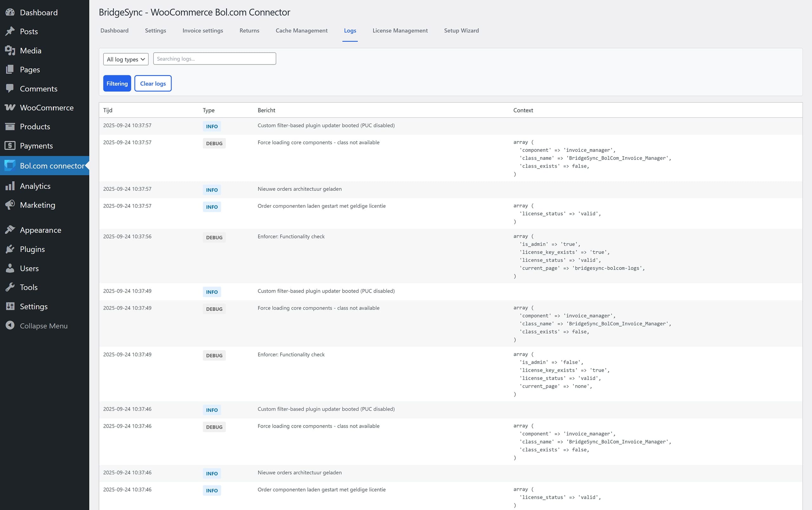Click the WooCommerce icon in the sidebar
Image resolution: width=812 pixels, height=510 pixels.
pos(10,108)
